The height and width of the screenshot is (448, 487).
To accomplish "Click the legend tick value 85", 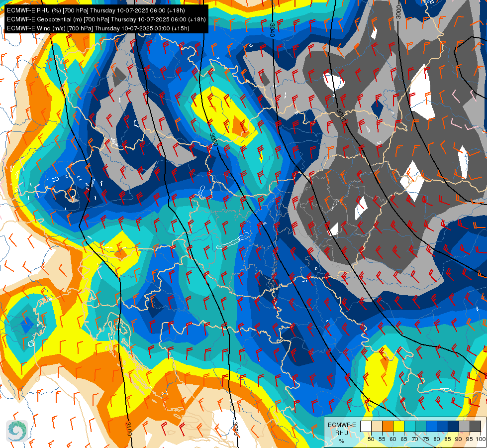I will pyautogui.click(x=448, y=440).
